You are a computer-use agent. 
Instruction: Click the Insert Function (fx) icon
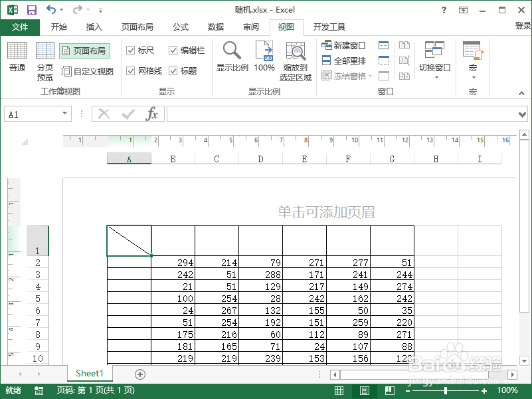(x=153, y=113)
